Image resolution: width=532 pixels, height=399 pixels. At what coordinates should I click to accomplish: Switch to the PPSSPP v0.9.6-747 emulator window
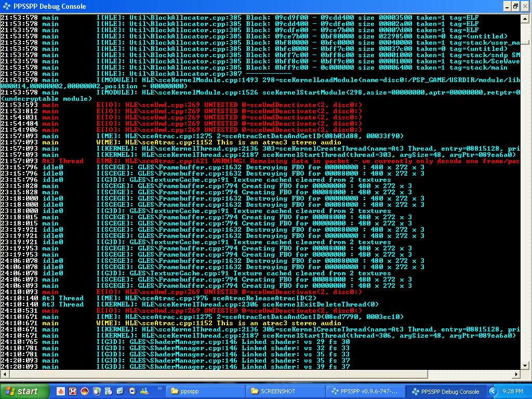[364, 391]
